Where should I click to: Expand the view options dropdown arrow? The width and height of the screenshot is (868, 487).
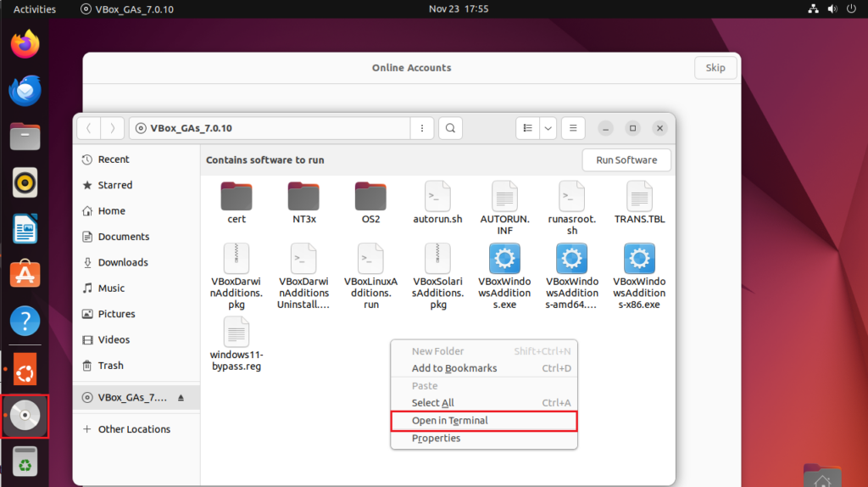(x=548, y=128)
